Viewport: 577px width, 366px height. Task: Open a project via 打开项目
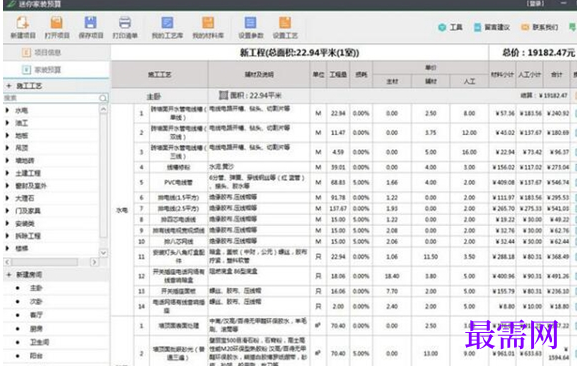click(x=57, y=27)
